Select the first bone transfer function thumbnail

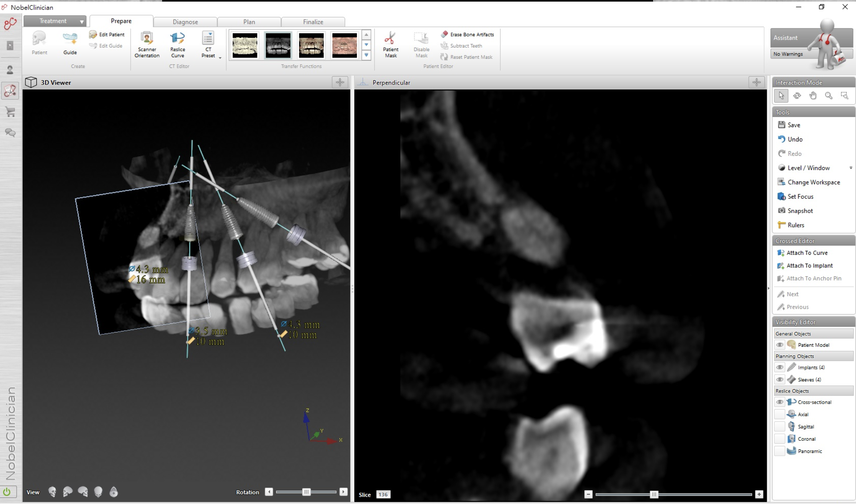(x=245, y=45)
